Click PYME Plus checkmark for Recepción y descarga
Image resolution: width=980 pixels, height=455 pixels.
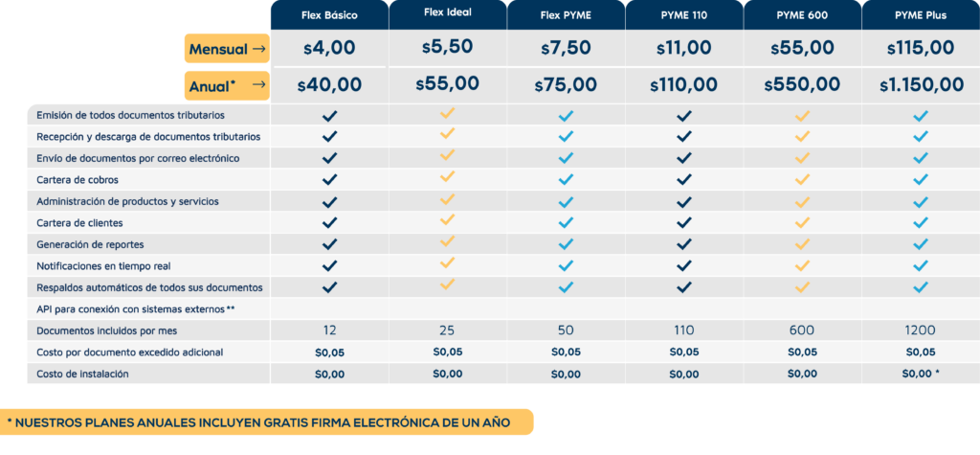tap(921, 136)
